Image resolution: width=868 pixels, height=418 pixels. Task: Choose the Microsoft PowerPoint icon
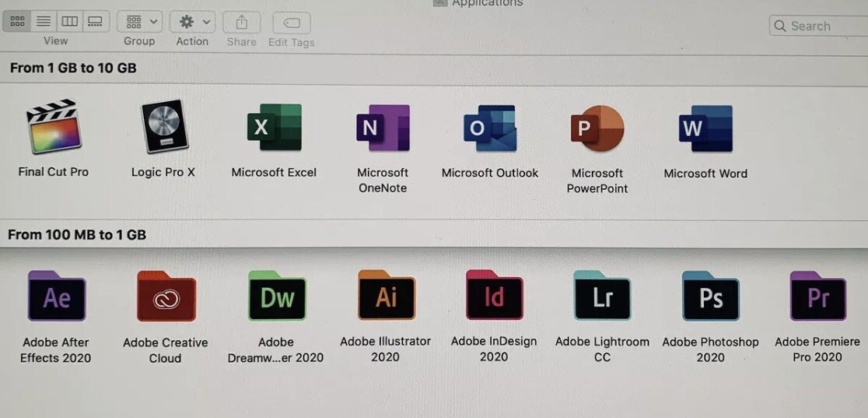[x=597, y=128]
